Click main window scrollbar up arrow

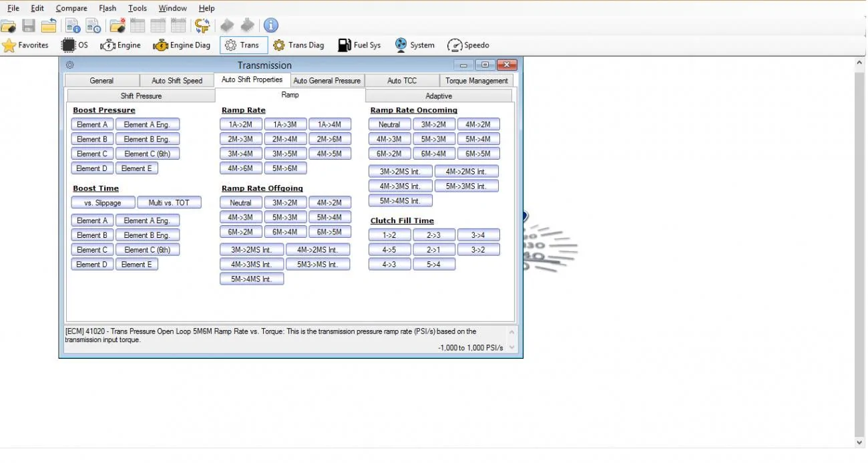(859, 63)
